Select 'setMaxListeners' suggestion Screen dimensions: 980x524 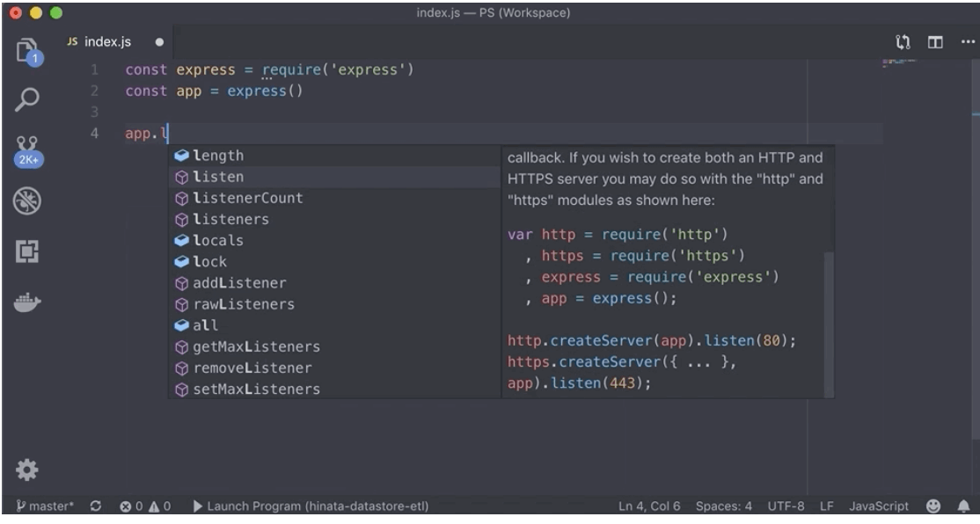click(334, 389)
